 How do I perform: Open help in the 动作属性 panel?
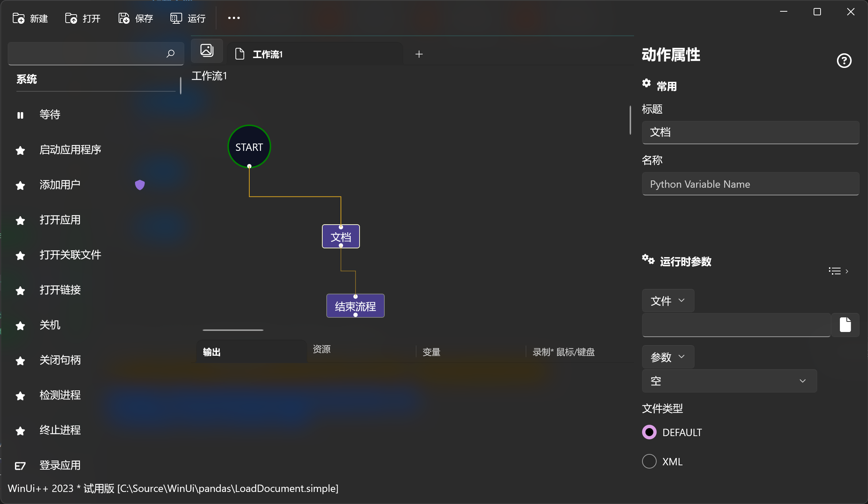coord(844,61)
